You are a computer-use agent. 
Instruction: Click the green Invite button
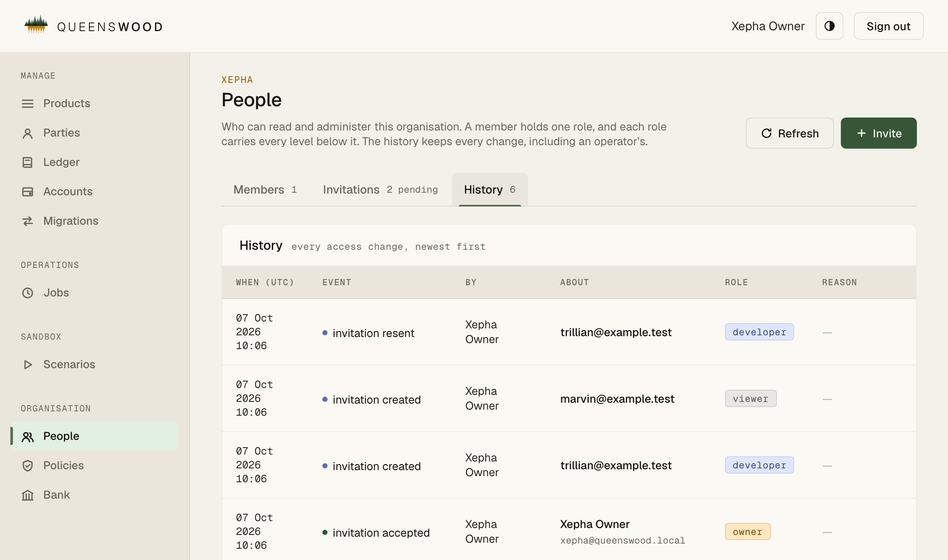click(x=878, y=133)
